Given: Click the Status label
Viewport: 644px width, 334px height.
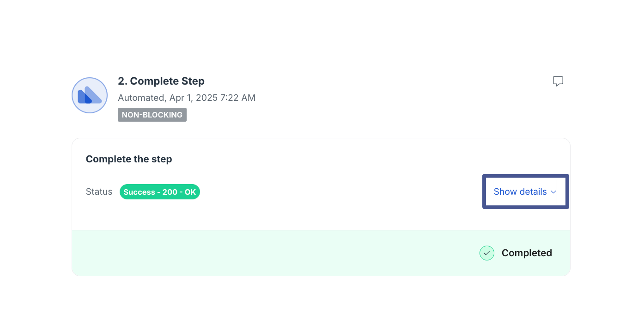Looking at the screenshot, I should click(x=99, y=192).
